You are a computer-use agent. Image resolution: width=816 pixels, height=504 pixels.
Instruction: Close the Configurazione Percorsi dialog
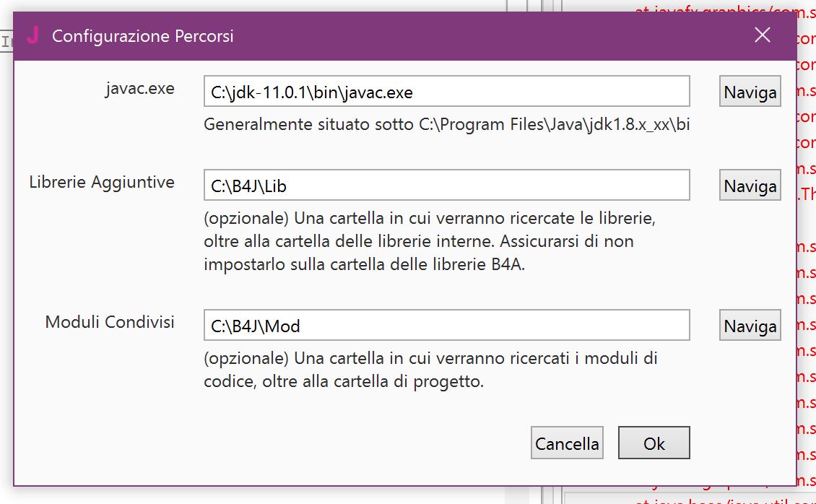763,35
